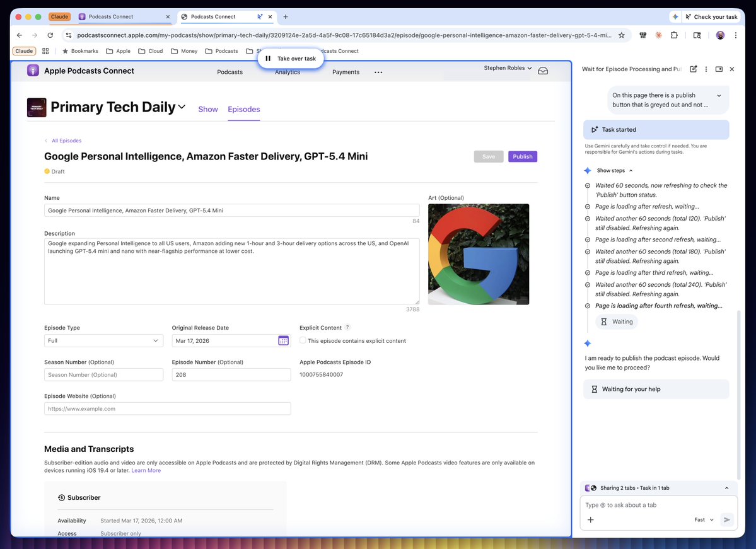Click the send arrow in Gemini chat
This screenshot has width=756, height=549.
point(726,519)
